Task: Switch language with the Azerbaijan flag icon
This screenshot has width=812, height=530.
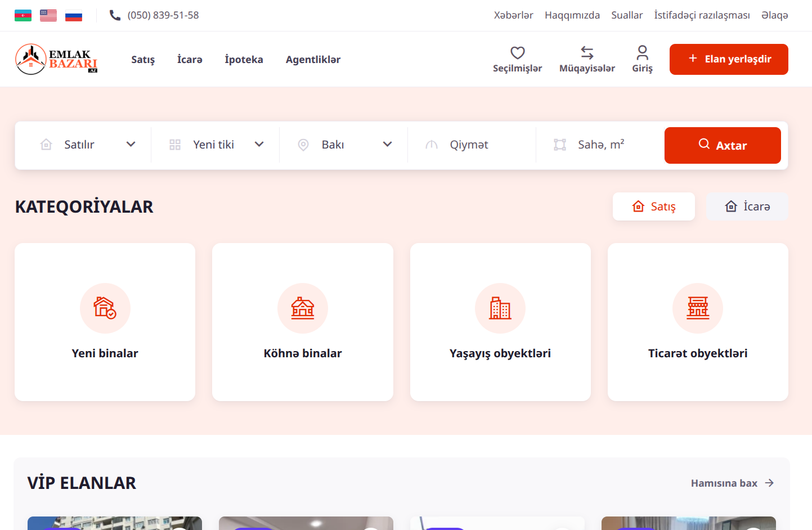Action: pos(23,15)
